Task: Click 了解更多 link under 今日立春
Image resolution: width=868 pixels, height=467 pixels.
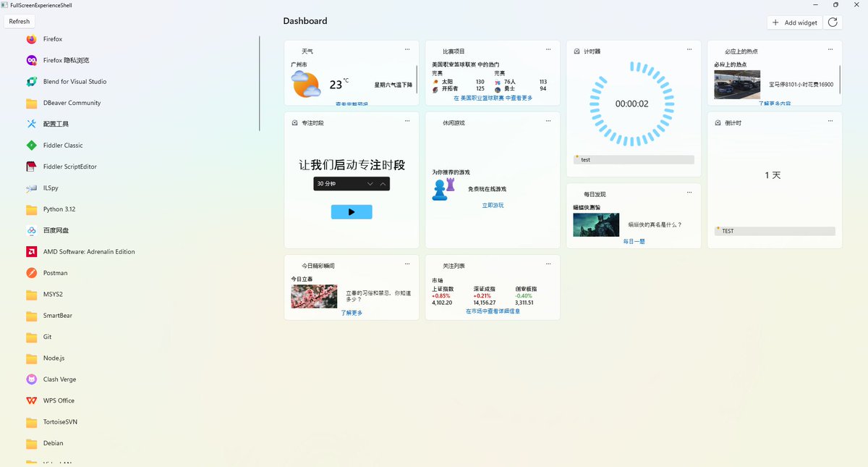Action: (352, 313)
